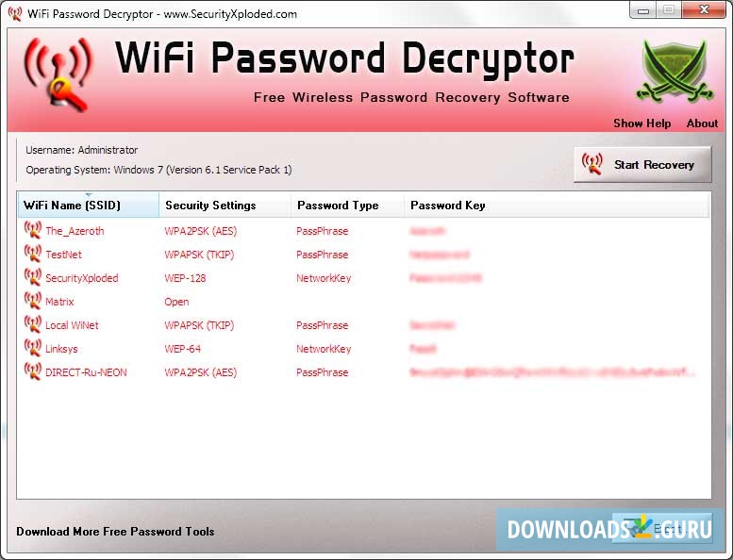Viewport: 733px width, 560px height.
Task: Select the Linksys WEP-64 network name
Action: point(61,349)
